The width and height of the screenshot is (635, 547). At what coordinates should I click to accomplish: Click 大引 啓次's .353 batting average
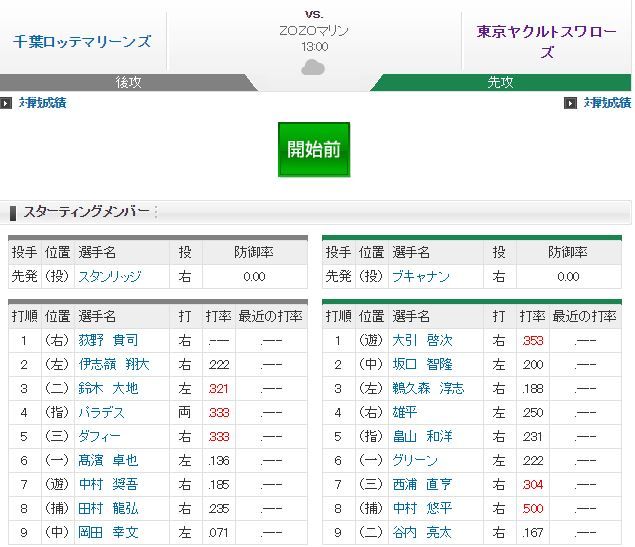(x=533, y=341)
